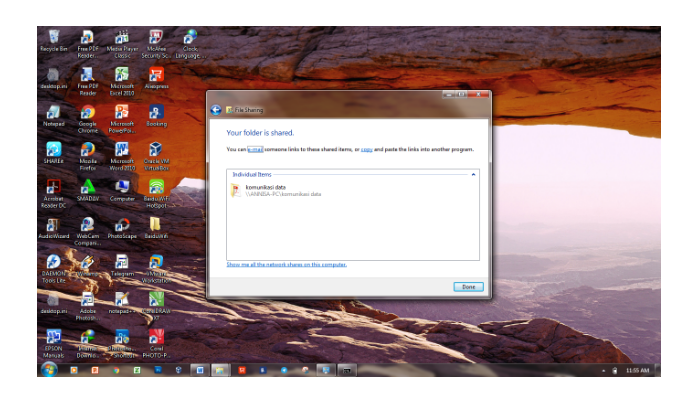Select the DAEMON Tools Lite icon

point(54,264)
